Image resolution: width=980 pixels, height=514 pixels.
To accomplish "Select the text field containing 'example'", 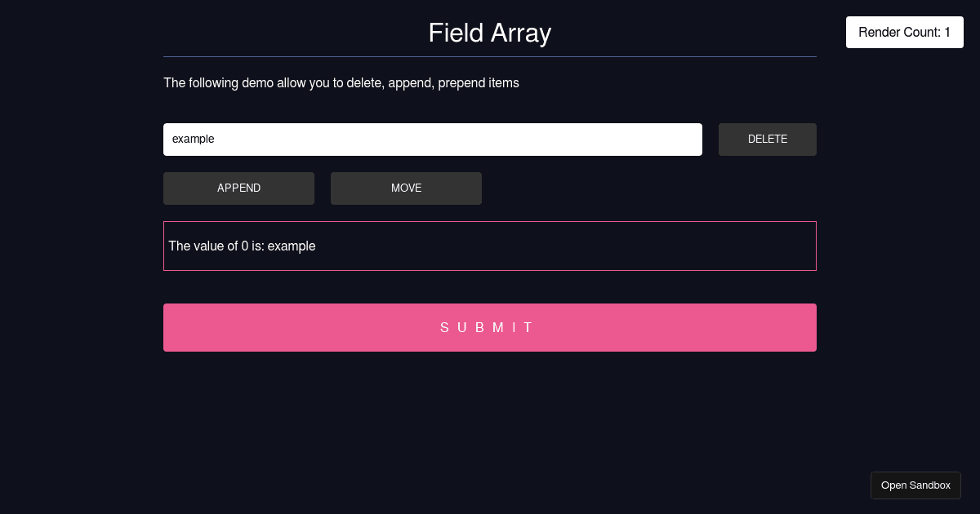I will 433,139.
